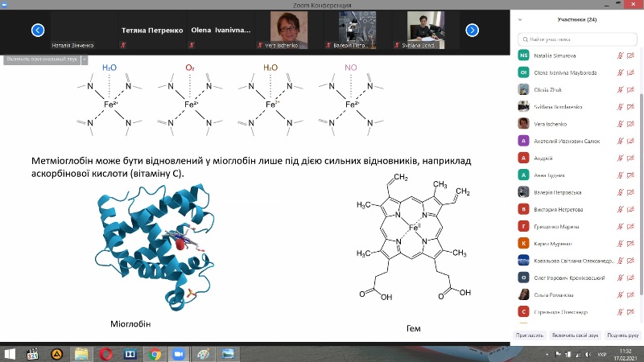Click Андрей's disabled camera icon
The height and width of the screenshot is (362, 644).
632,158
